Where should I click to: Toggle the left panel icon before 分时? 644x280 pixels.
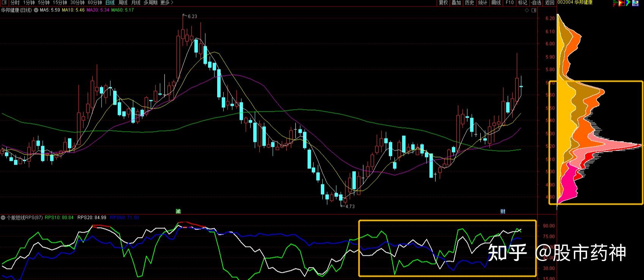pyautogui.click(x=5, y=3)
